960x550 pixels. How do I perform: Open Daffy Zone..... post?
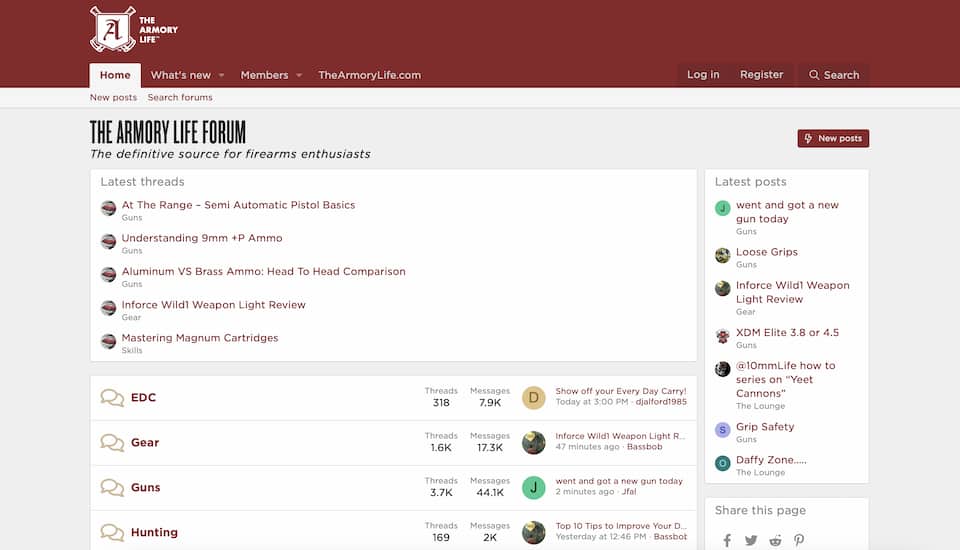coord(771,459)
